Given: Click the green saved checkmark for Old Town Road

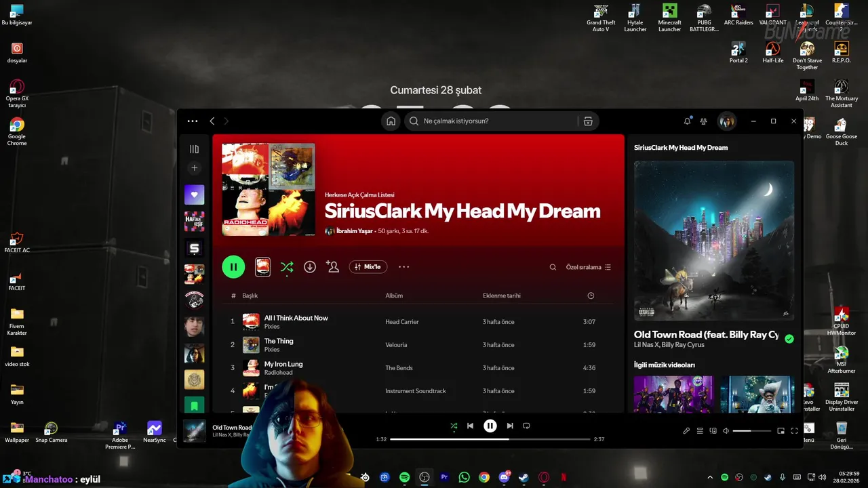Looking at the screenshot, I should [789, 339].
